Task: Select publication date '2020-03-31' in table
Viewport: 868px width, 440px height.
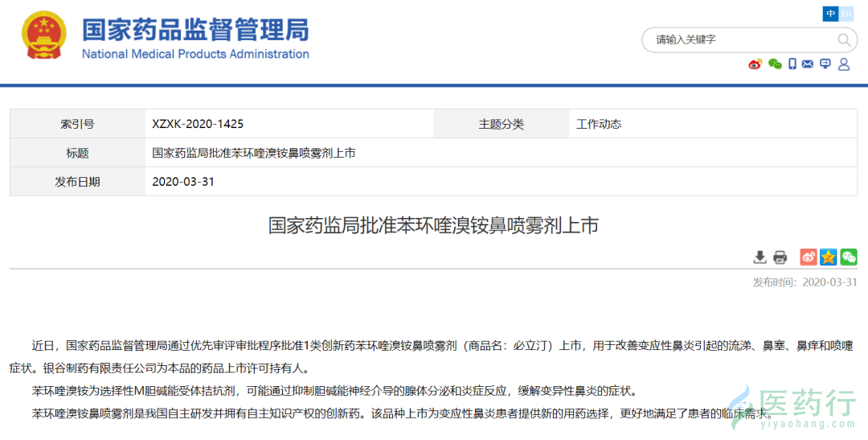Action: tap(183, 182)
